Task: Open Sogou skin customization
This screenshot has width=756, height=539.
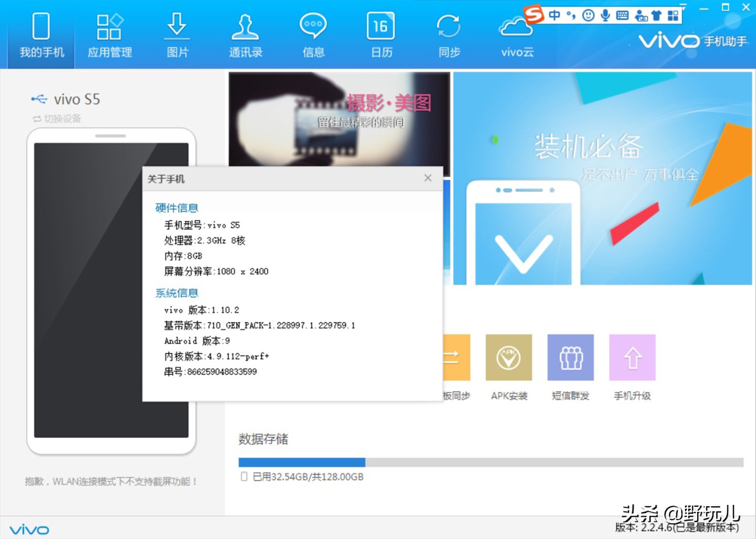Action: pos(657,15)
